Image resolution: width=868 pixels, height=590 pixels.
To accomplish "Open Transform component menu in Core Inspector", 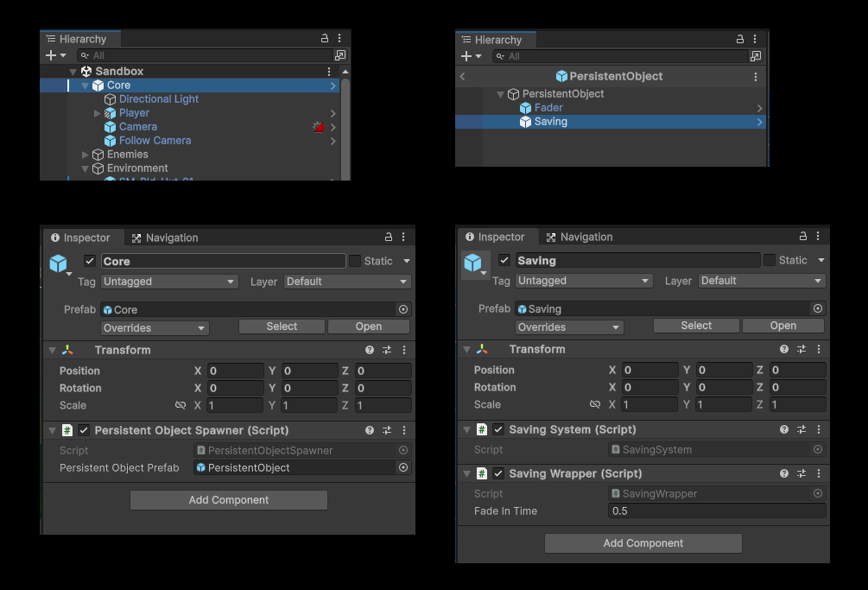I will coord(404,350).
